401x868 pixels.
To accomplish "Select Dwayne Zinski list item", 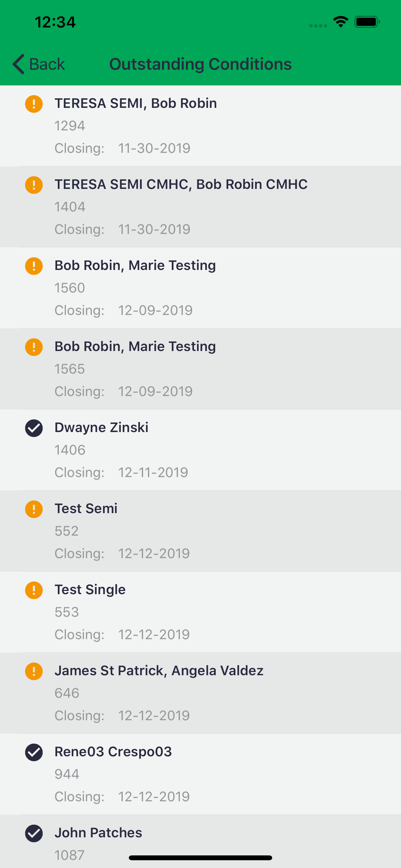I will [x=200, y=450].
